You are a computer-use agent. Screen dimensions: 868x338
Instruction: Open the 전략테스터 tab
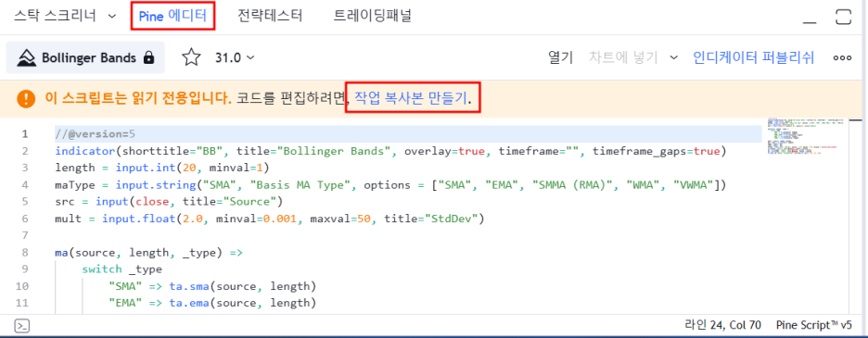pyautogui.click(x=270, y=16)
